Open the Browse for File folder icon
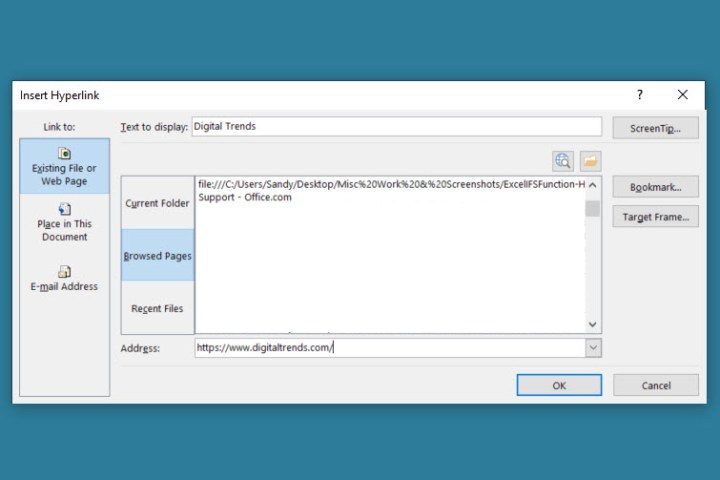Viewport: 720px width, 480px height. (591, 161)
